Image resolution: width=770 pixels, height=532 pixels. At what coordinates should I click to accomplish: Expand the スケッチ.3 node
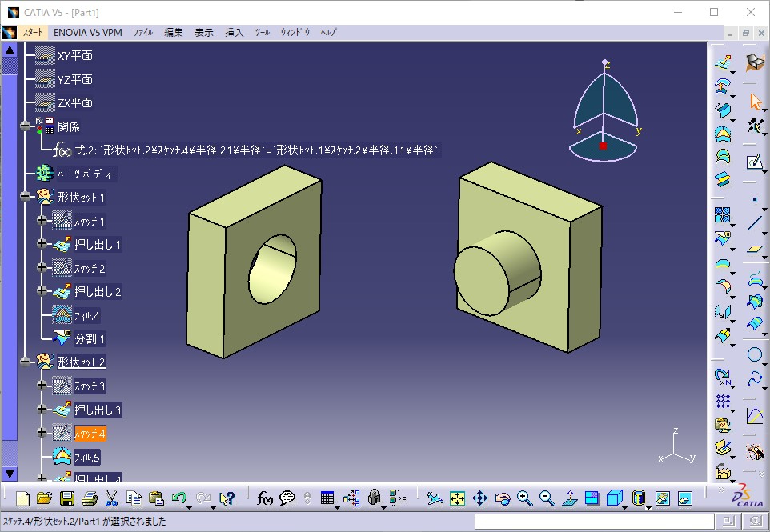[x=42, y=386]
